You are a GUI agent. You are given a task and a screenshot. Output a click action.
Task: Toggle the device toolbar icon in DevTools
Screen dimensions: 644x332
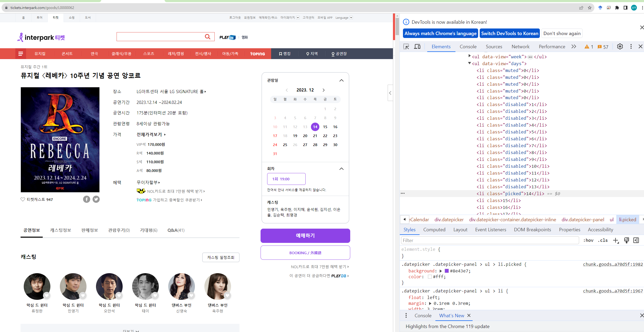[x=417, y=47]
